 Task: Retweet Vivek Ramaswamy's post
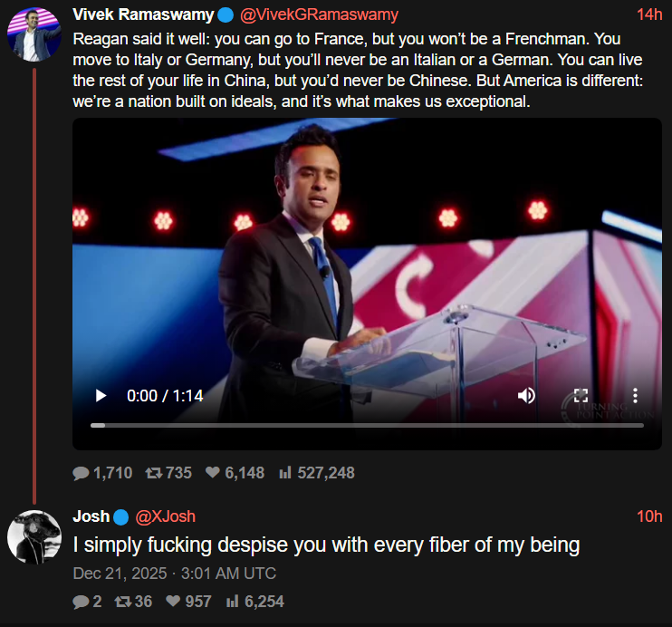[154, 473]
